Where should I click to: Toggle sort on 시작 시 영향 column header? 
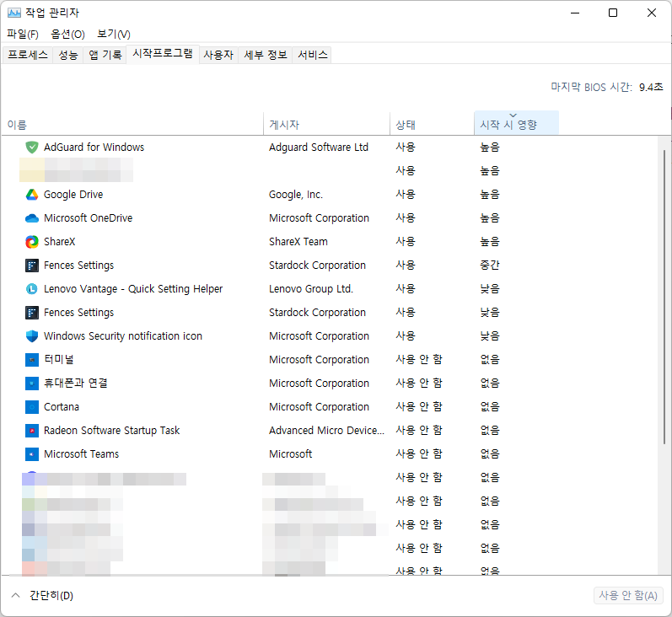click(516, 123)
